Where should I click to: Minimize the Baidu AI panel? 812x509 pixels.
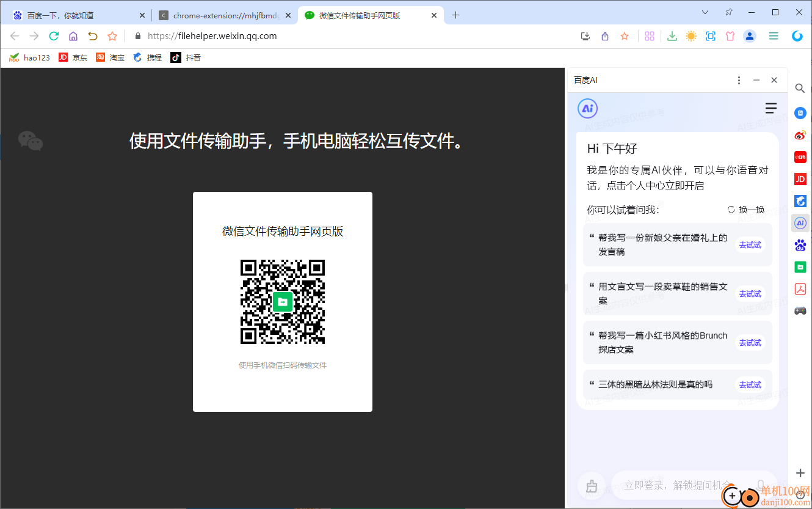[x=756, y=80]
